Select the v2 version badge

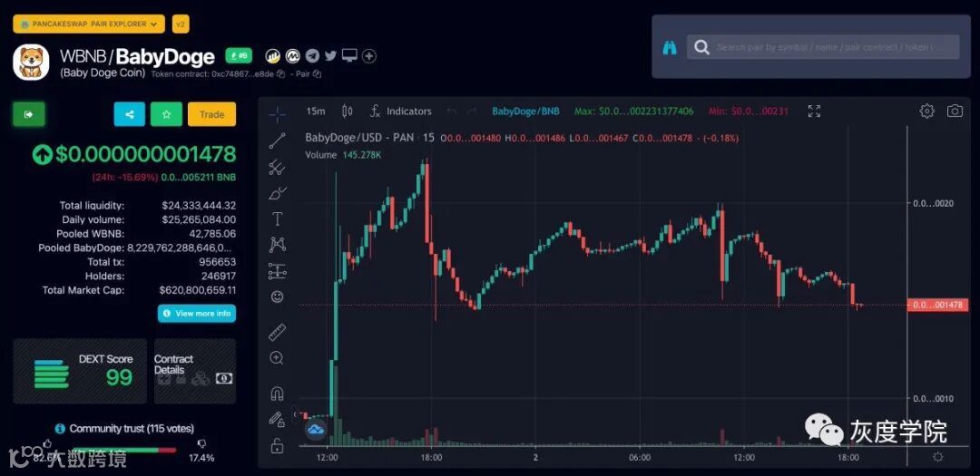(181, 24)
